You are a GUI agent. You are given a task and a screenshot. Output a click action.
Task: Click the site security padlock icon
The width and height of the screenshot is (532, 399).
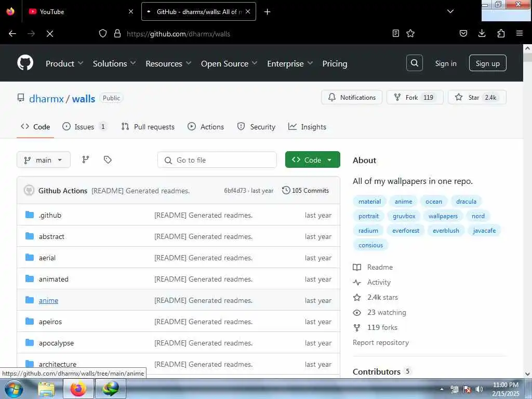(x=117, y=33)
